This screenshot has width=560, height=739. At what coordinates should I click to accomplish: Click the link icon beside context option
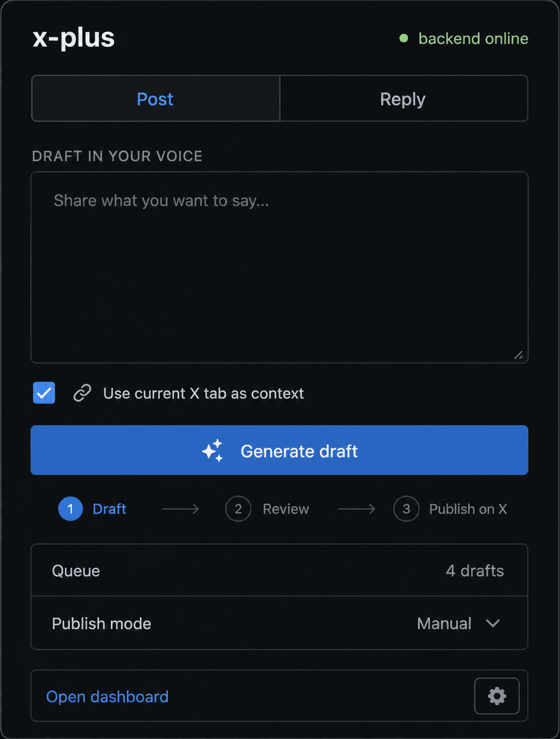point(82,393)
